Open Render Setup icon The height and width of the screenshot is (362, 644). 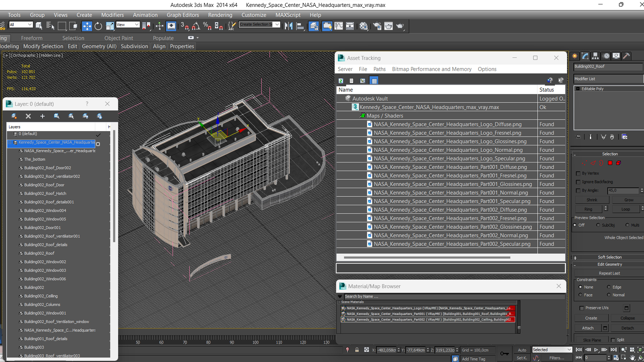click(x=377, y=26)
